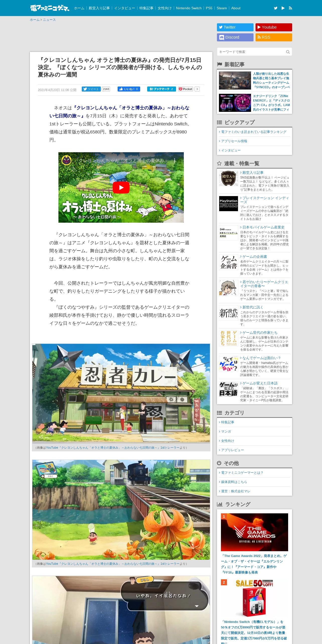
Task: Open the ZONe ENERGY article thumbnail
Action: tap(235, 103)
